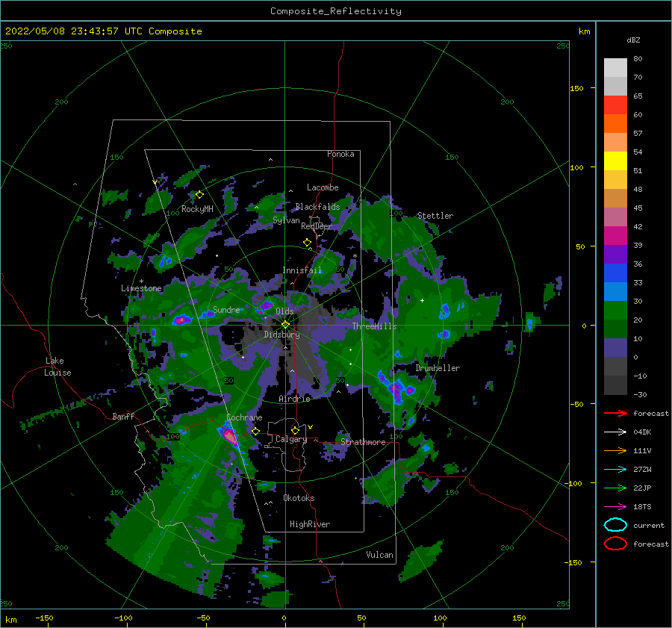Click the white 04DK arrow icon

(615, 432)
